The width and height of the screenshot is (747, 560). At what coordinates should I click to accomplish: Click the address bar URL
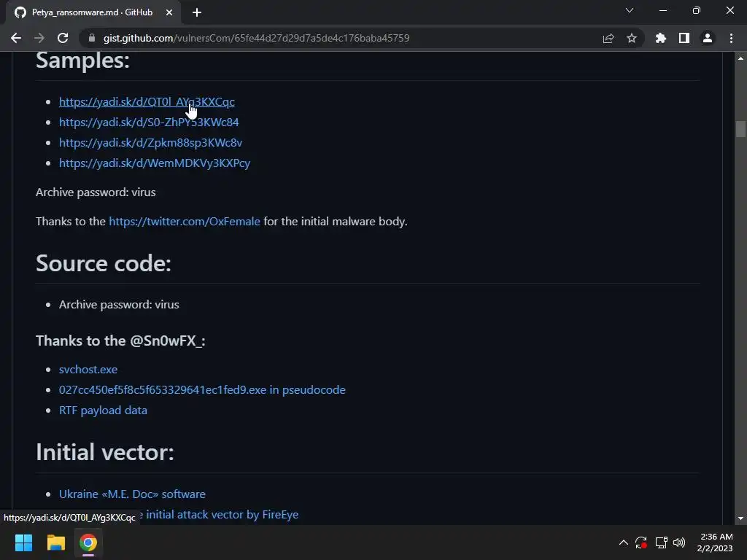pos(256,38)
